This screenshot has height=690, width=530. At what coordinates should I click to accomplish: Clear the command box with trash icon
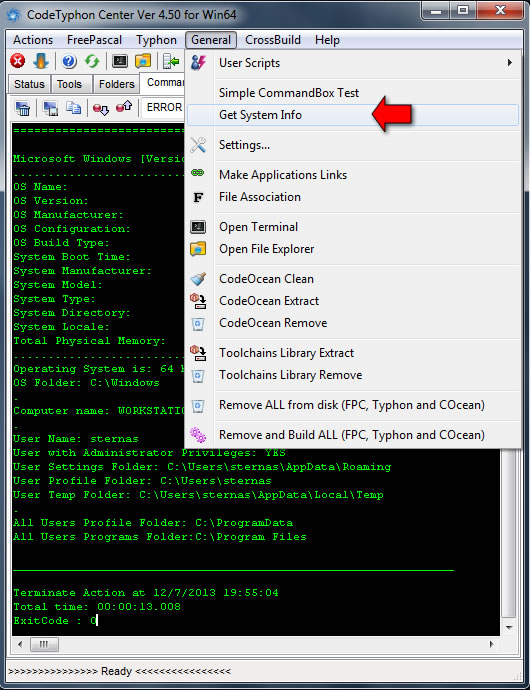pos(23,108)
